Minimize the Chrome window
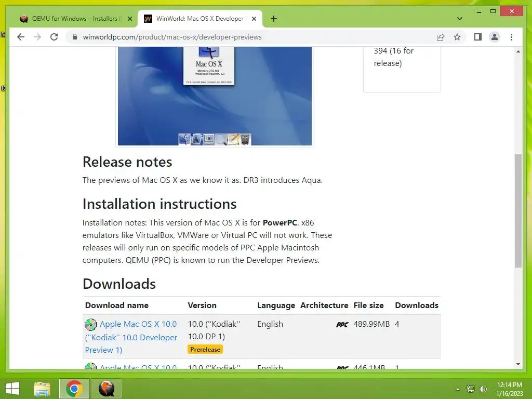This screenshot has height=399, width=532. 478,11
